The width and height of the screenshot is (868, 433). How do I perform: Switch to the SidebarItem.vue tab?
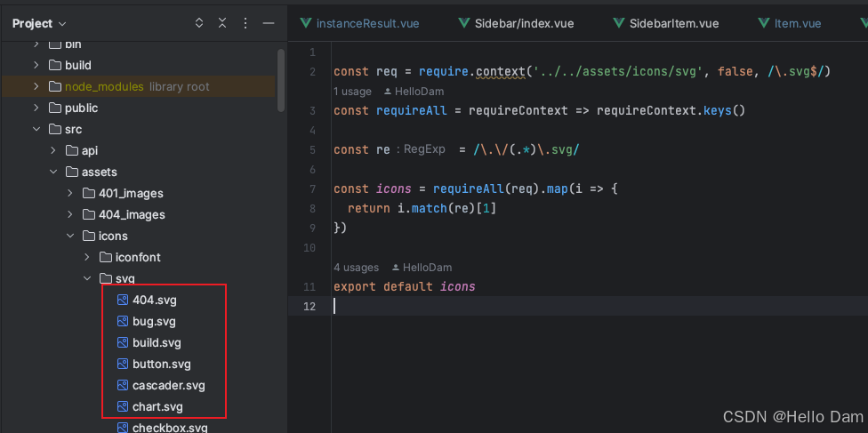[x=674, y=23]
